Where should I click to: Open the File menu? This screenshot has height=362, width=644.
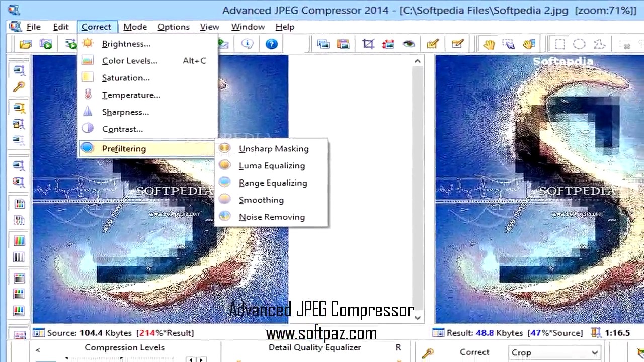pos(34,27)
